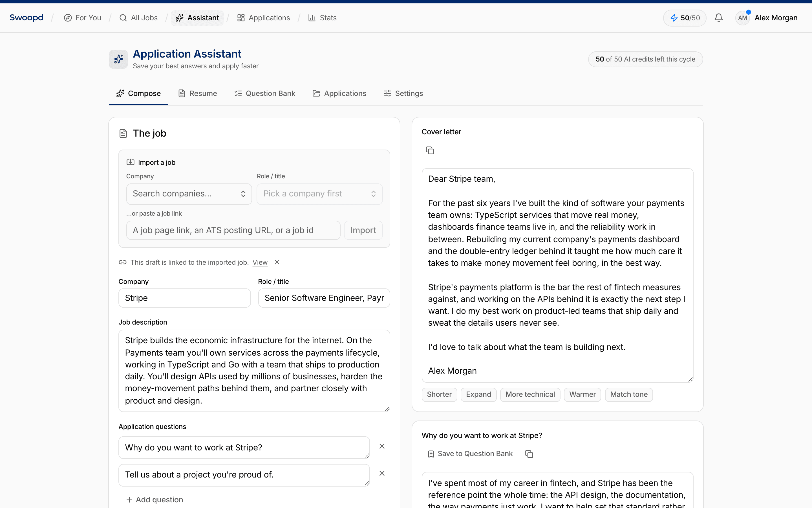Click the Match tone chip

(629, 395)
